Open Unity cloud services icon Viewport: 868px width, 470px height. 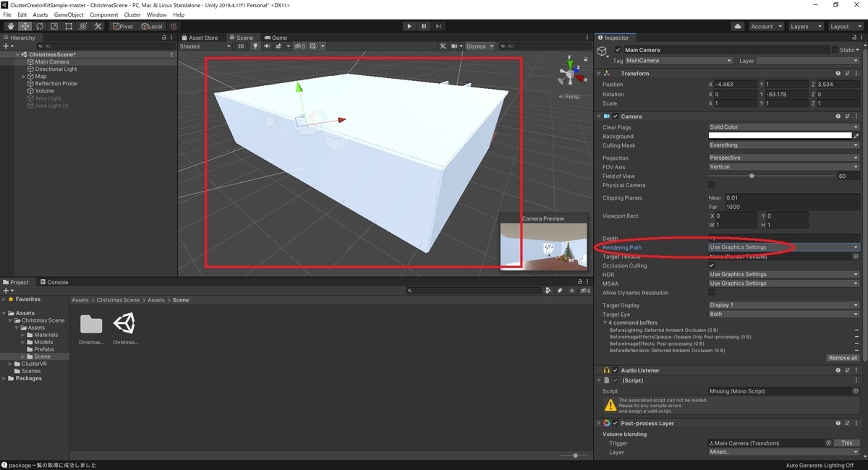tap(737, 26)
